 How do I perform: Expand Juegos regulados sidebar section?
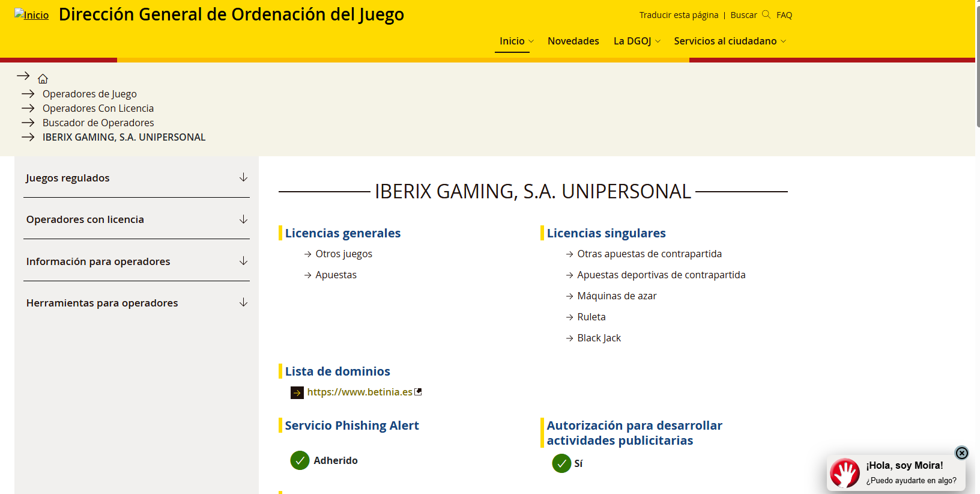[136, 178]
